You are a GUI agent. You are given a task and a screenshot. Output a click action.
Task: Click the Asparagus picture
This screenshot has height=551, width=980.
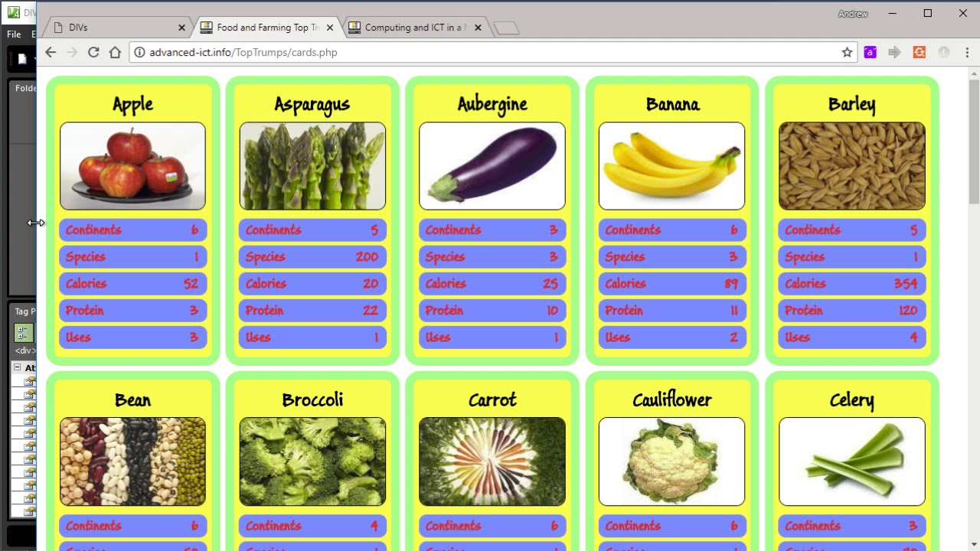[312, 166]
